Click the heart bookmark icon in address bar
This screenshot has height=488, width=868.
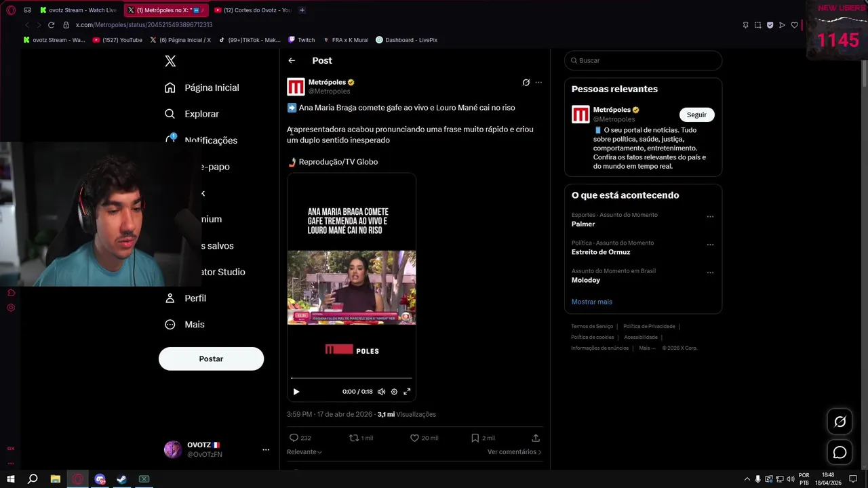tap(794, 25)
